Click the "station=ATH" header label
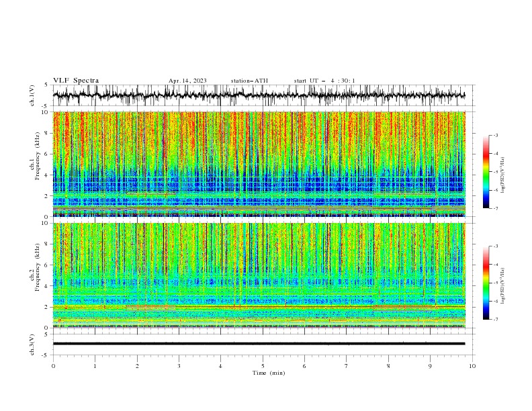The image size is (532, 411). click(x=249, y=81)
